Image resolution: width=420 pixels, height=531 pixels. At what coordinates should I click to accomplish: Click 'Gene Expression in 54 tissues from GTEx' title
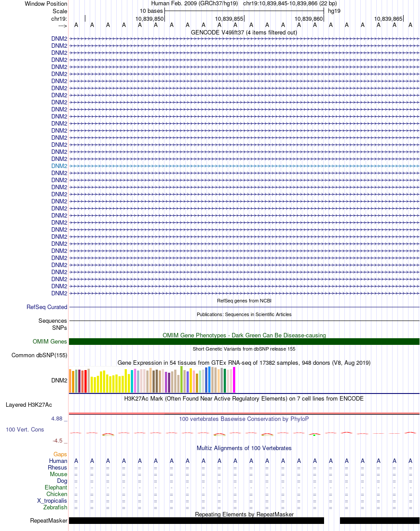click(244, 363)
